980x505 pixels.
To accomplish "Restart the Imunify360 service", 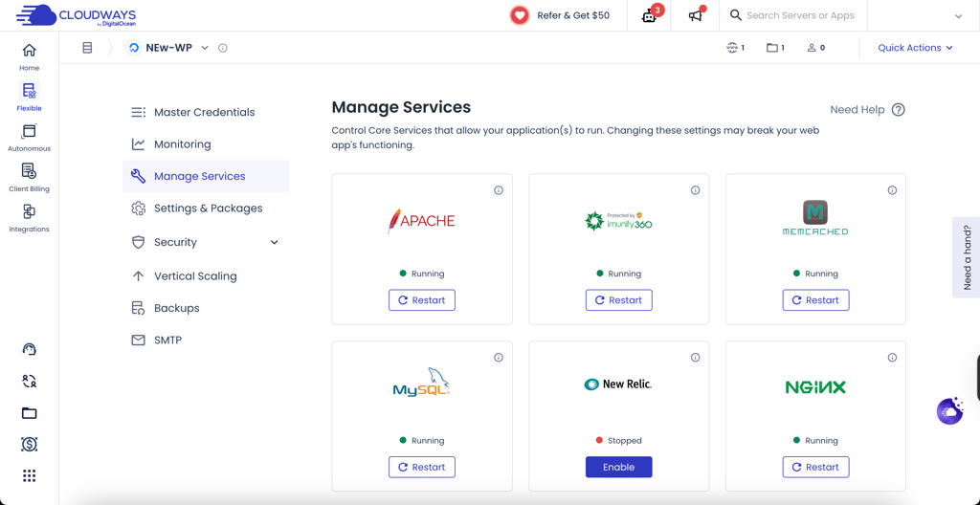I will (x=619, y=300).
